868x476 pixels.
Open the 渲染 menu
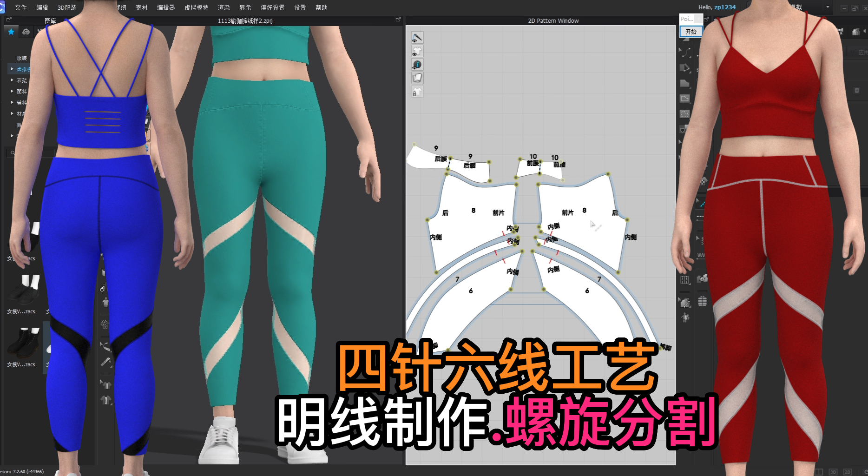pyautogui.click(x=224, y=7)
